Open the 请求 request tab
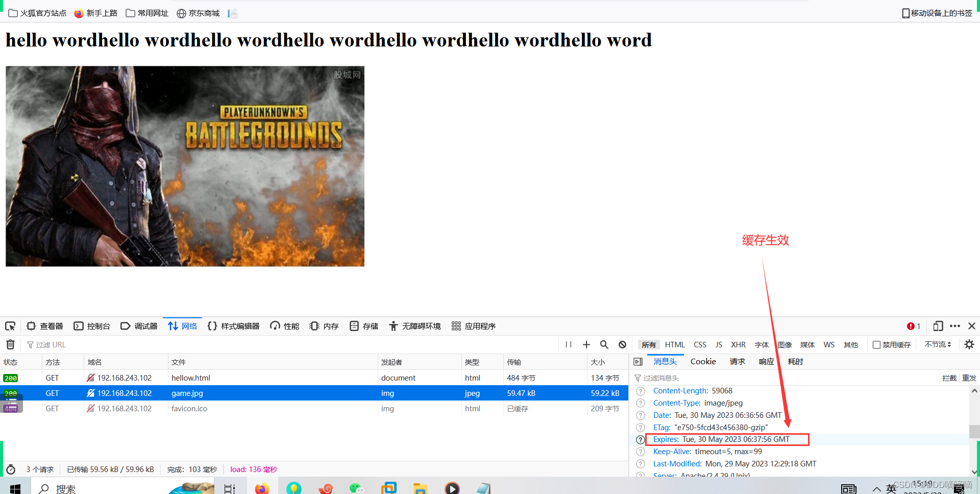This screenshot has width=980, height=494. click(x=738, y=362)
